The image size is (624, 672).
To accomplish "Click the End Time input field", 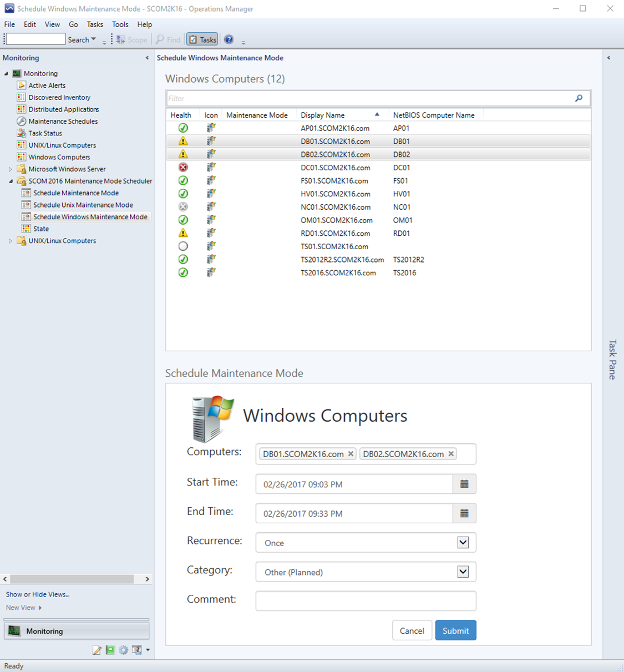I will (x=354, y=513).
